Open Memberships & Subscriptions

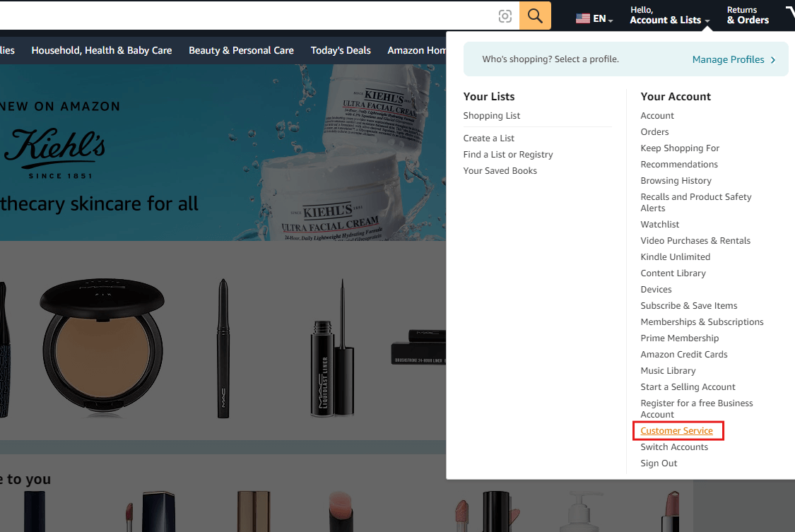tap(702, 321)
